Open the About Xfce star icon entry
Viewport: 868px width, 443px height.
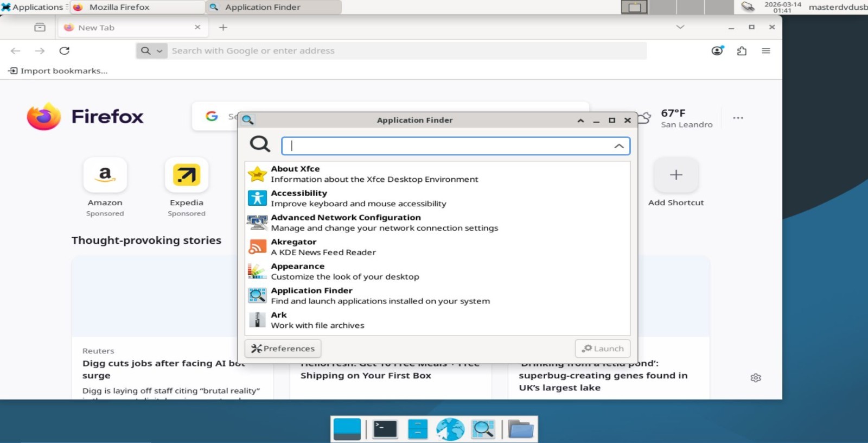click(257, 174)
